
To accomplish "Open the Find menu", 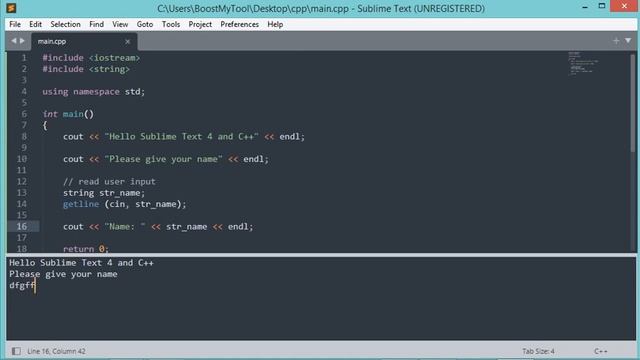I will [96, 24].
